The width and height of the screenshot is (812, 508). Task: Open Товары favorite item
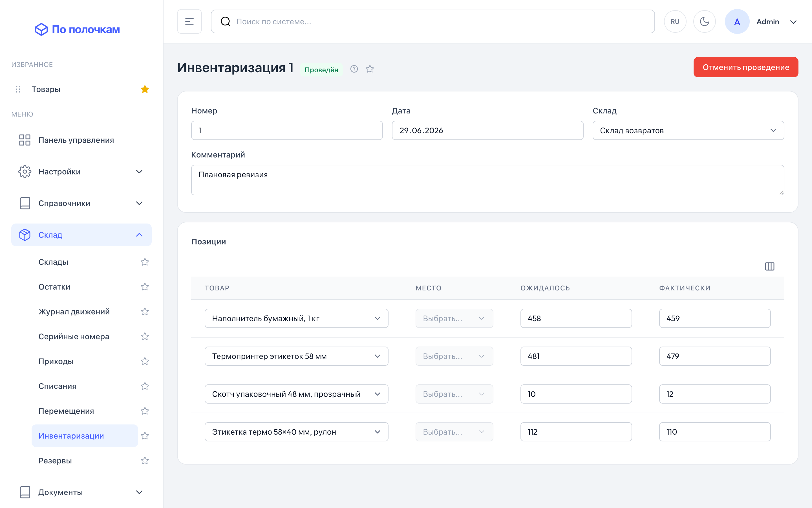pos(46,89)
